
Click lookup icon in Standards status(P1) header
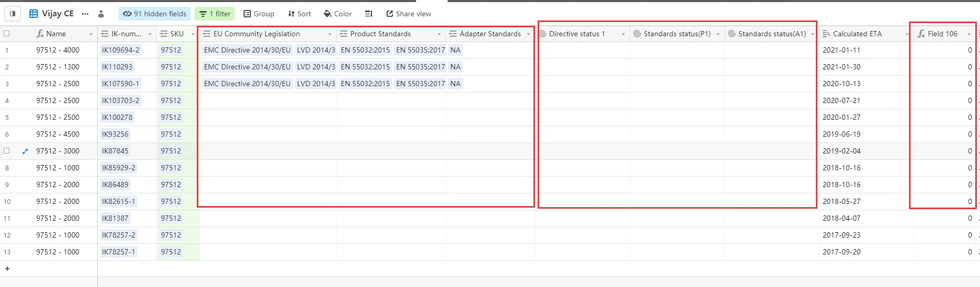[637, 34]
